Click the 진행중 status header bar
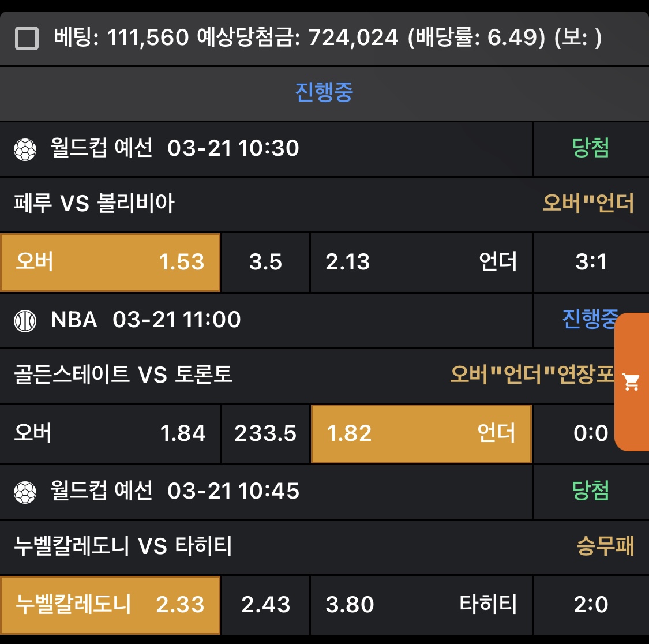Image resolution: width=649 pixels, height=644 pixels. pos(324,92)
